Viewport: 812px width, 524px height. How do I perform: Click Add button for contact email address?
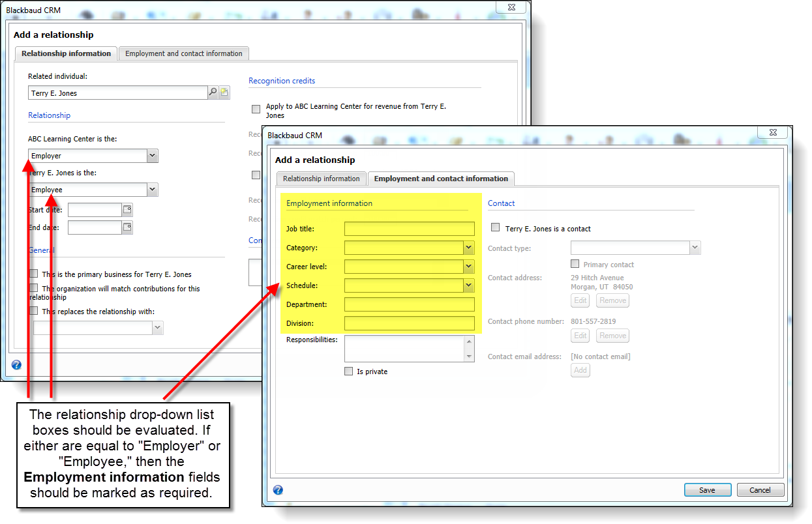pyautogui.click(x=580, y=370)
